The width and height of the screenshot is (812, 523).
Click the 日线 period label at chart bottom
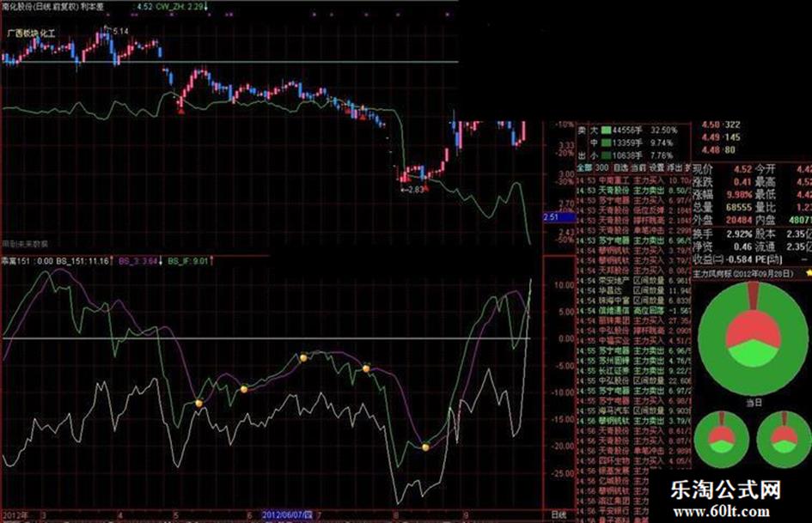click(559, 514)
